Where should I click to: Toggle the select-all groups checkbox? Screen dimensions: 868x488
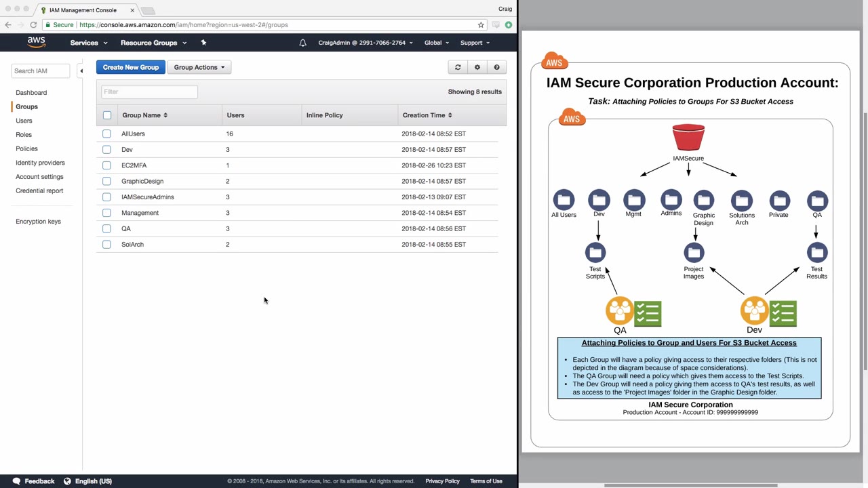[107, 115]
